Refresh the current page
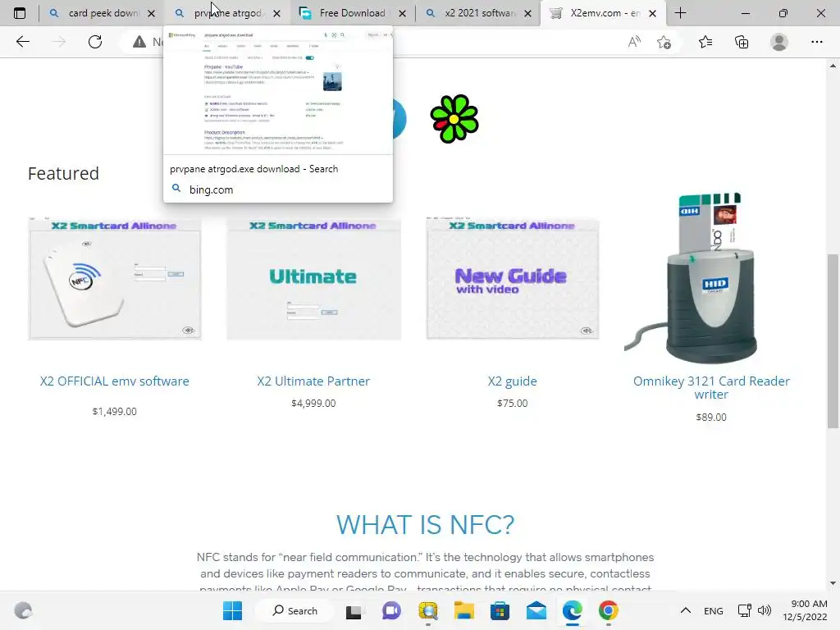Screen dimensions: 840x630 pyautogui.click(x=95, y=42)
